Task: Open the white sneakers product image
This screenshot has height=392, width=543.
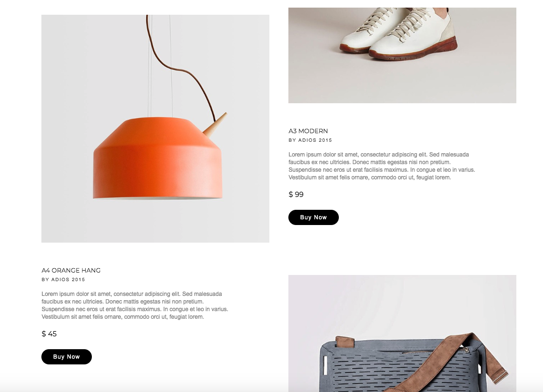Action: (402, 55)
